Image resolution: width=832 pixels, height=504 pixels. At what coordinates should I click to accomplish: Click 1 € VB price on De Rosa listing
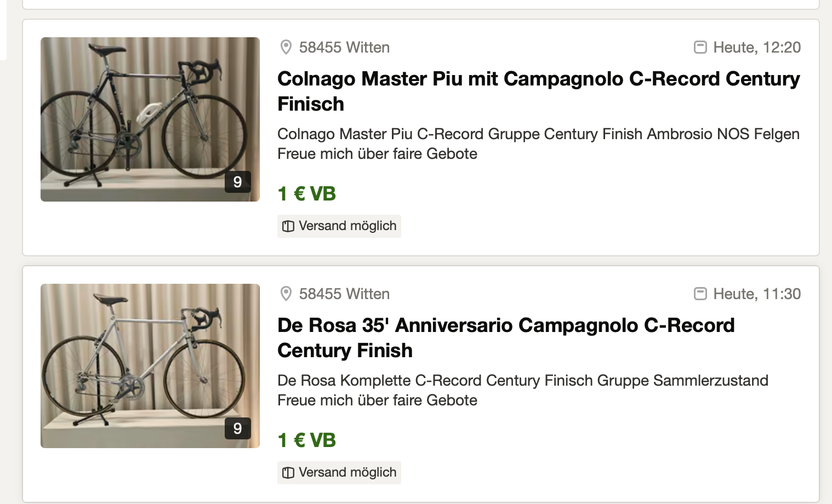306,440
